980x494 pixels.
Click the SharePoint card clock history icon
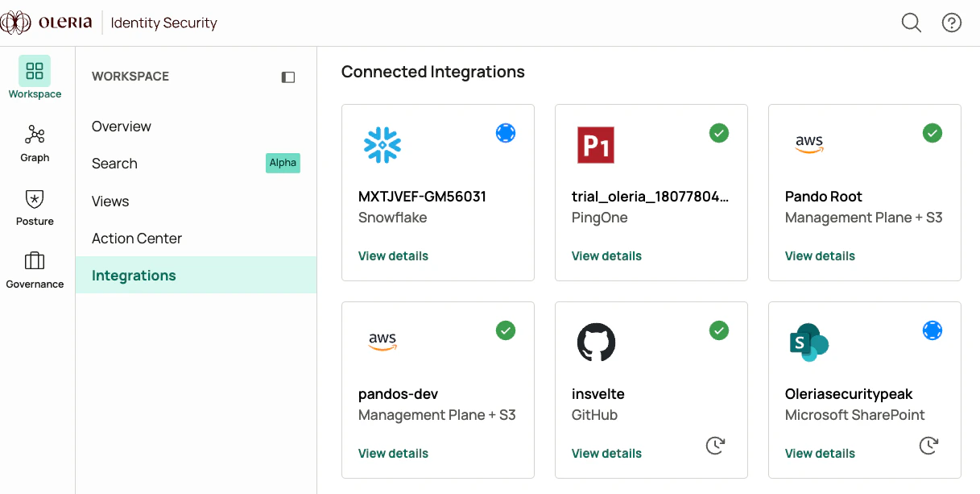pyautogui.click(x=929, y=445)
